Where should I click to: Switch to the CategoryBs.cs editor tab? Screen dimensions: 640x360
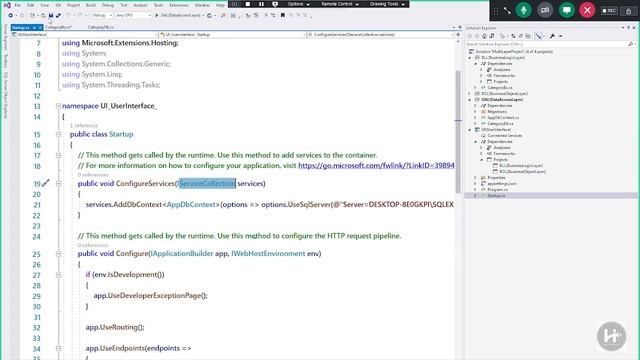click(x=58, y=27)
